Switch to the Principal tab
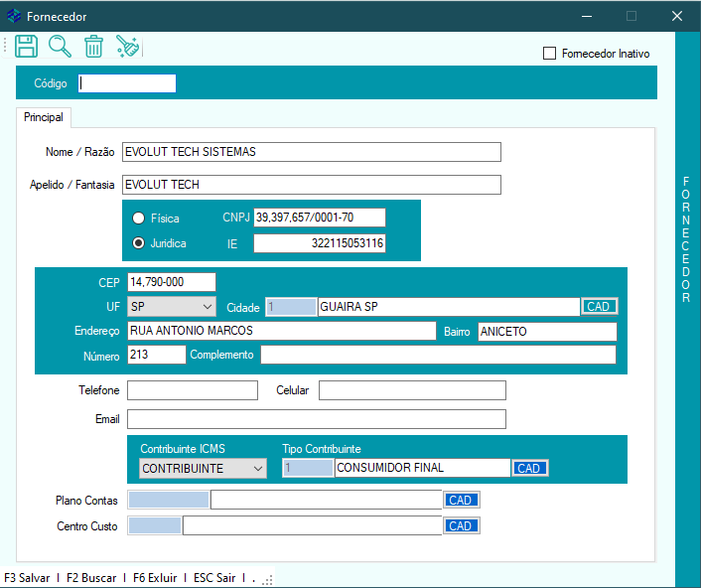Viewport: 701px width, 588px height. (44, 117)
